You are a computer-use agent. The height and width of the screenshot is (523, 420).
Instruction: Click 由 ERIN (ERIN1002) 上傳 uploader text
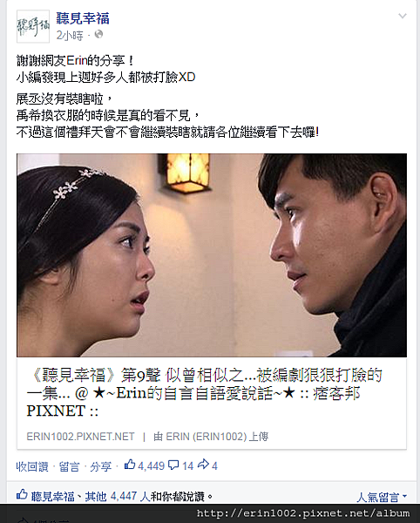coord(211,437)
